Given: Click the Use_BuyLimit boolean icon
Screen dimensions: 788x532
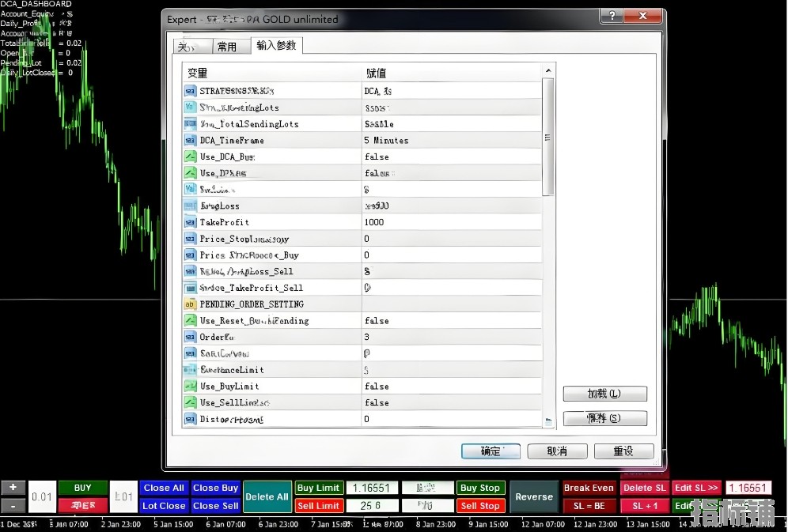Looking at the screenshot, I should point(190,387).
